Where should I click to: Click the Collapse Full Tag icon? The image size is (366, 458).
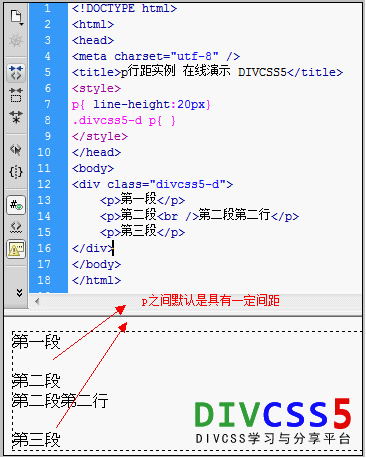coord(16,72)
